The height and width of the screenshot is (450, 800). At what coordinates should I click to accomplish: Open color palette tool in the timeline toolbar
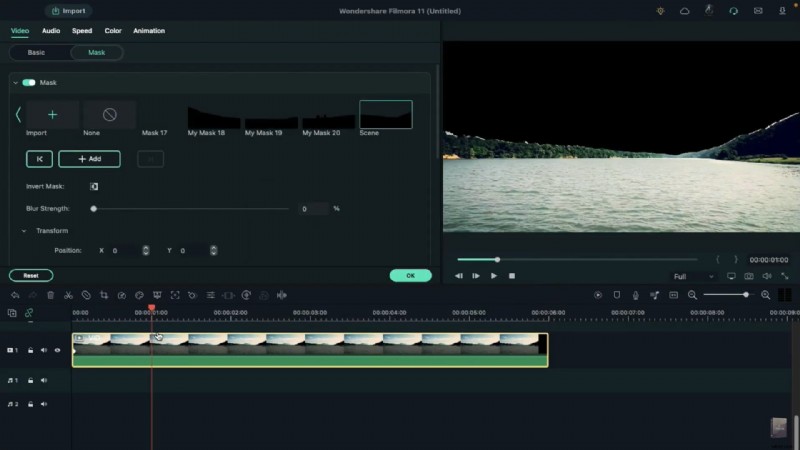pyautogui.click(x=139, y=295)
